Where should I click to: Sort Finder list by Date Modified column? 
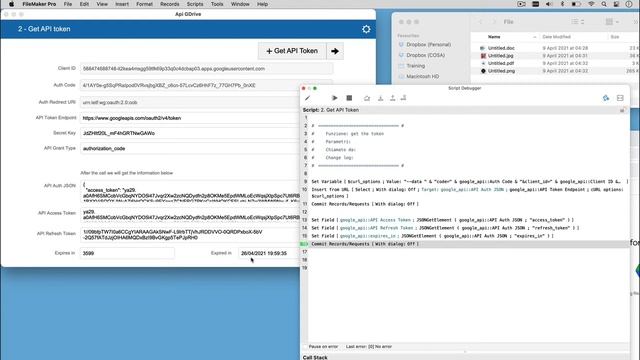coord(556,37)
